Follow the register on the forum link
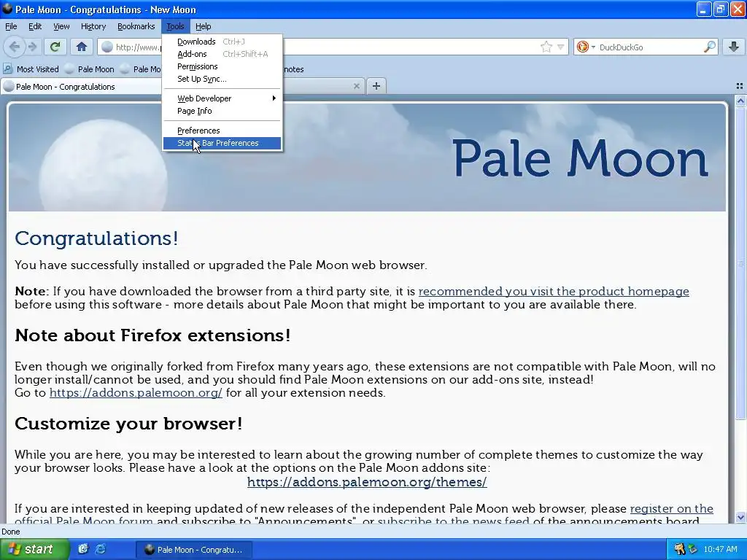Viewport: 747px width, 560px height. 672,508
